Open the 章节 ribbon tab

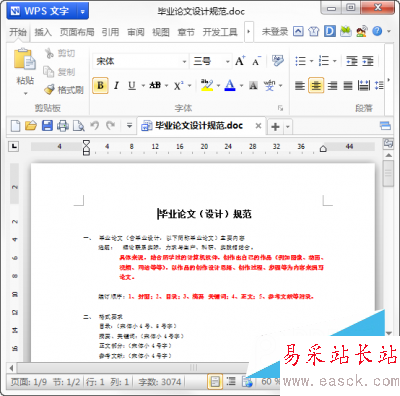click(x=186, y=32)
